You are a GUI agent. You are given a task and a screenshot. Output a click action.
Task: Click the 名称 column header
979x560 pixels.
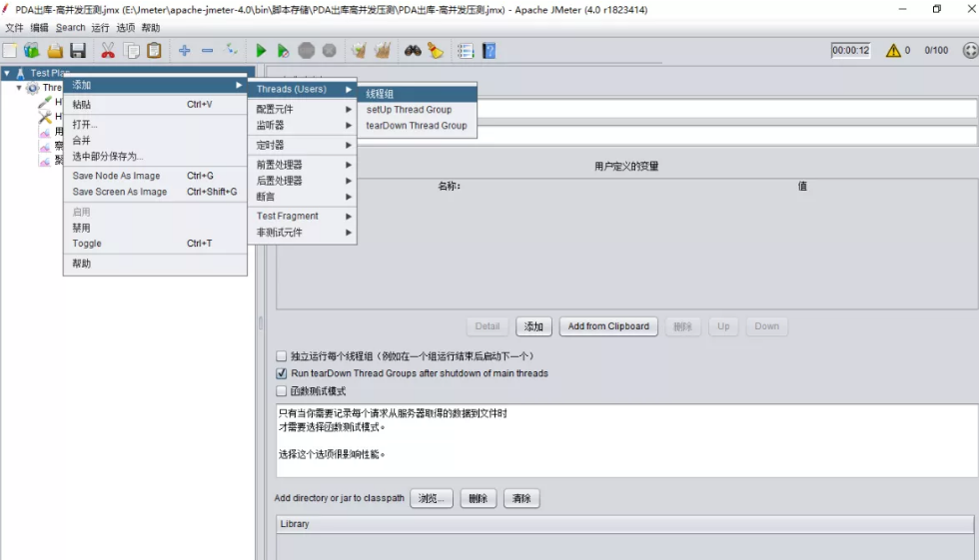click(449, 186)
